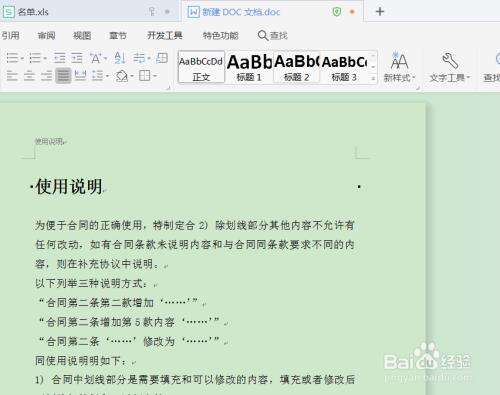Screen dimensions: 500x395
Task: Expand the numbering list dropdown arrow
Action: 44,59
